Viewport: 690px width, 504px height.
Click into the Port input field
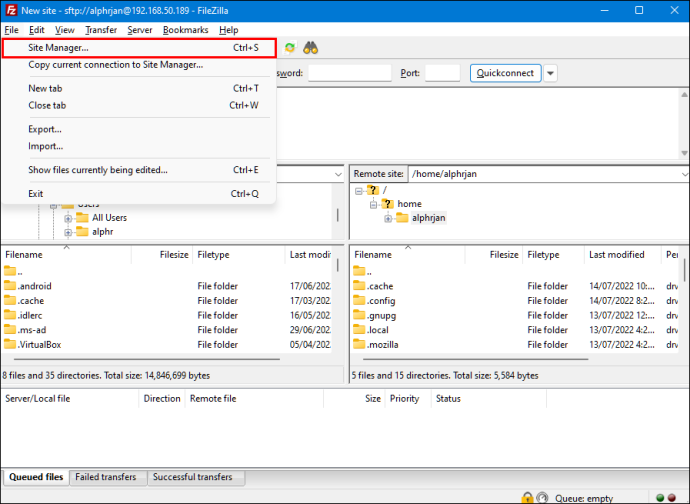(443, 73)
